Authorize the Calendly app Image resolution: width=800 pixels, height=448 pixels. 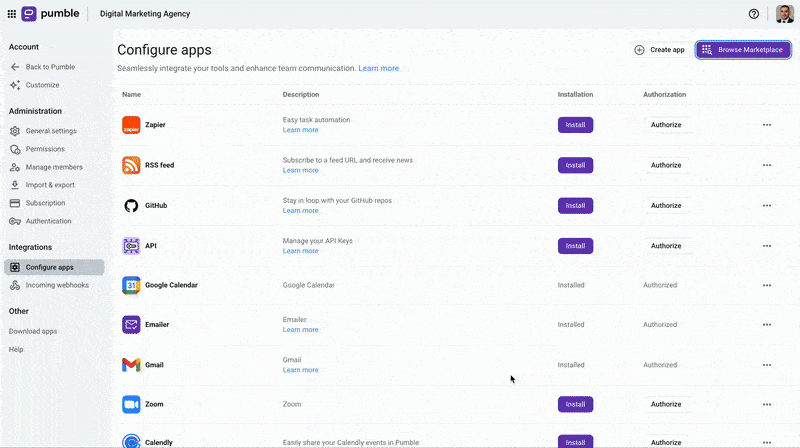pos(666,442)
